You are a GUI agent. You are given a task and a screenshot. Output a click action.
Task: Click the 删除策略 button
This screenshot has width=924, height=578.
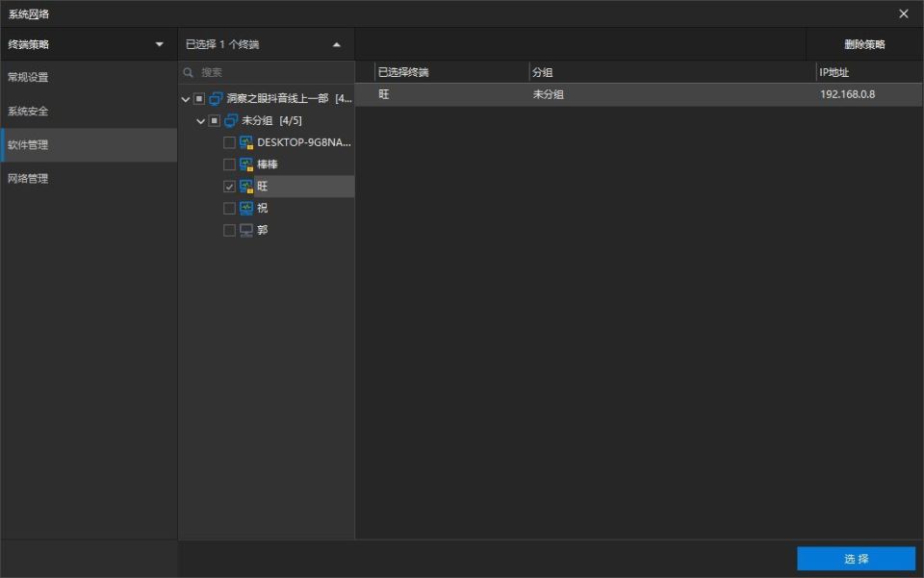point(864,44)
